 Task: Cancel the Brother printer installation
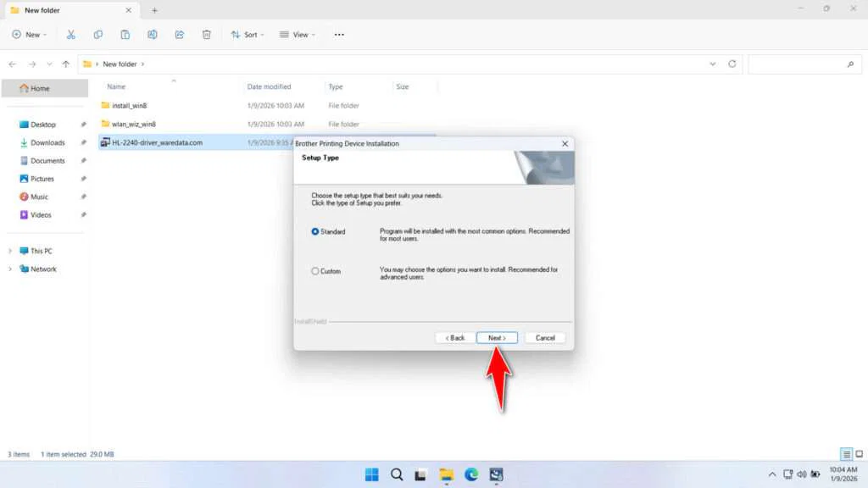point(545,337)
